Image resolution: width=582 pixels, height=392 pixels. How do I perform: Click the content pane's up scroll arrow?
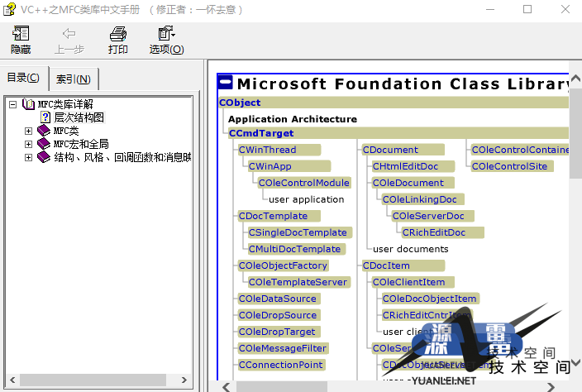[x=575, y=79]
